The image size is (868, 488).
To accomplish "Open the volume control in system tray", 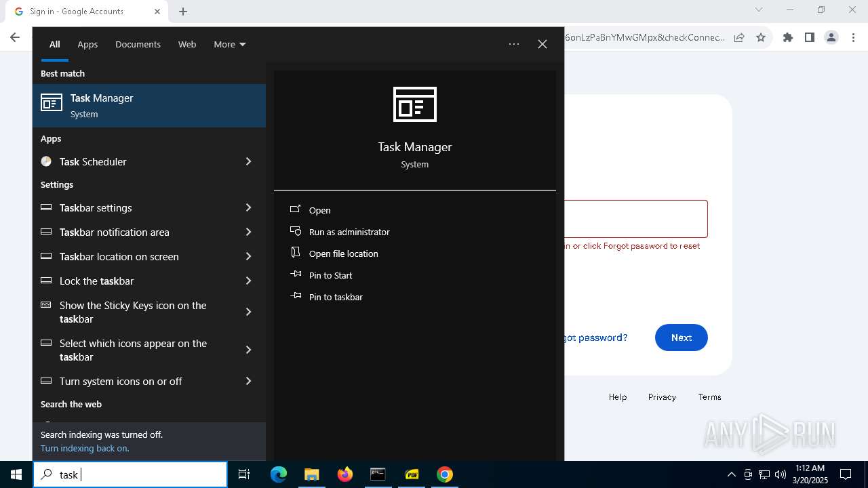I will coord(781,474).
